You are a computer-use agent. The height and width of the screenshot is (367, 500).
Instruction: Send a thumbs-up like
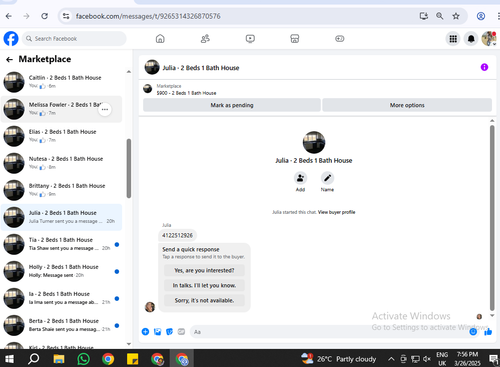(488, 331)
